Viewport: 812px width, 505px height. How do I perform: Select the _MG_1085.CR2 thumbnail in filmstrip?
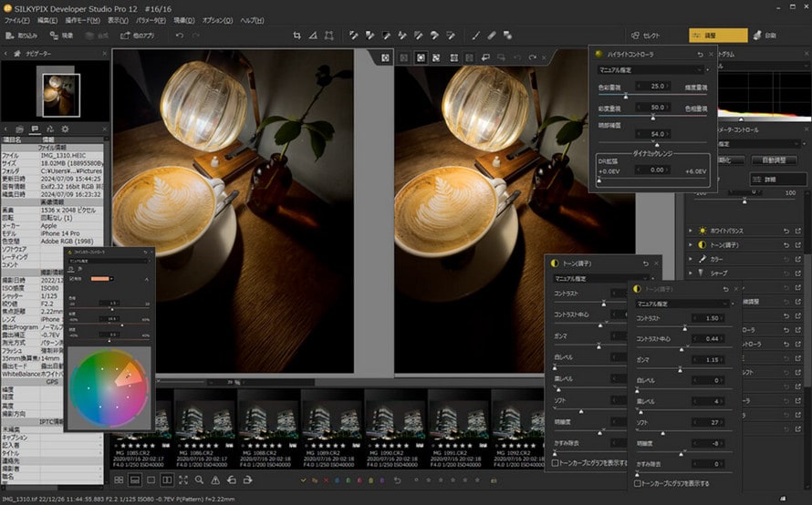coord(141,428)
